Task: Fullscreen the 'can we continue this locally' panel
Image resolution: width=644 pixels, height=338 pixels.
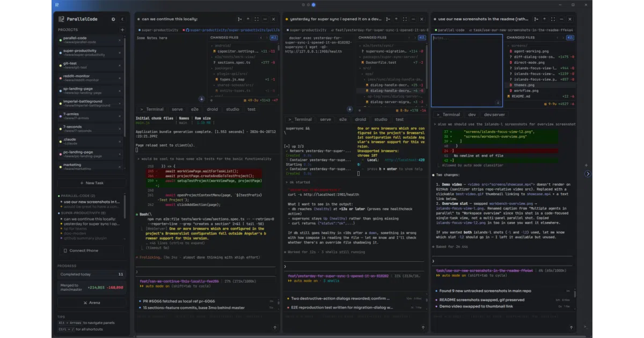Action: click(x=257, y=19)
